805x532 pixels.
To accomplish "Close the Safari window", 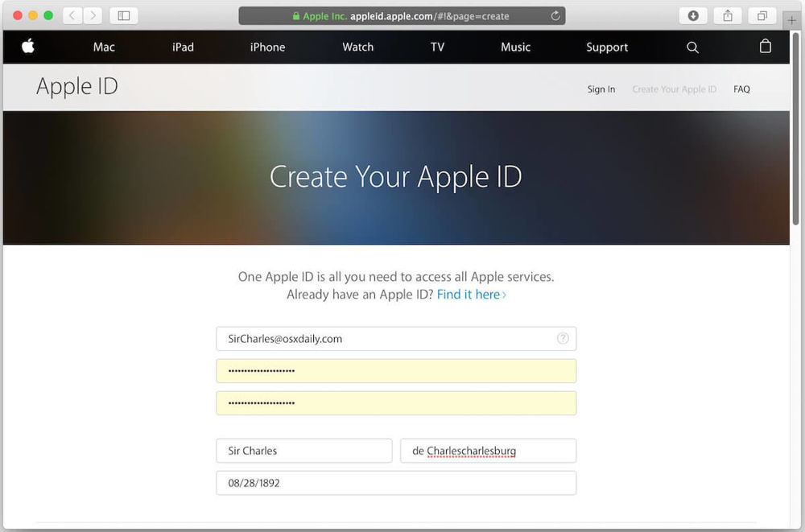I will click(18, 15).
